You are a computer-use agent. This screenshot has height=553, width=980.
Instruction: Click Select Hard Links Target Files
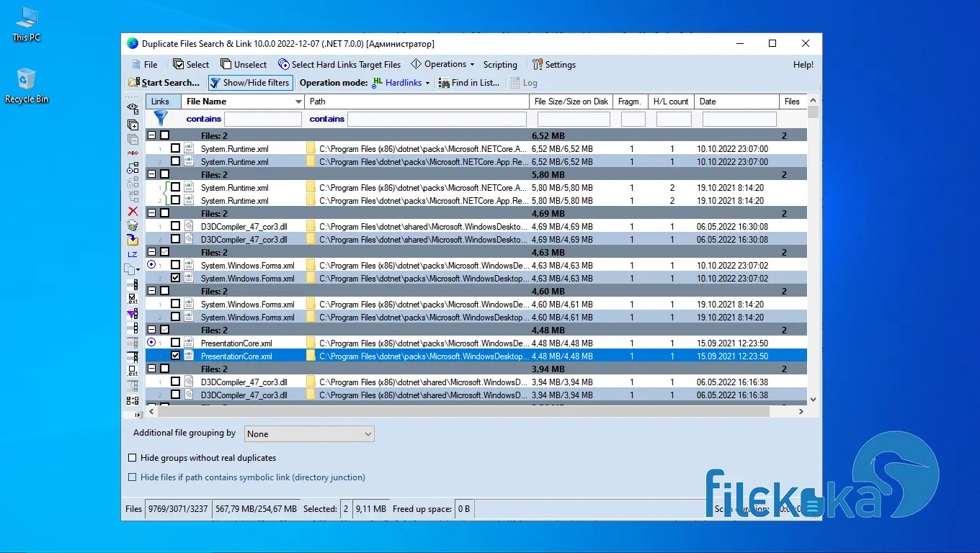pyautogui.click(x=339, y=64)
